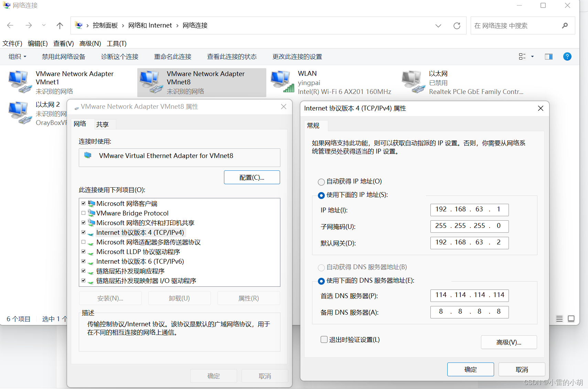Expand the chevron after 控制面板 breadcrumb

123,25
